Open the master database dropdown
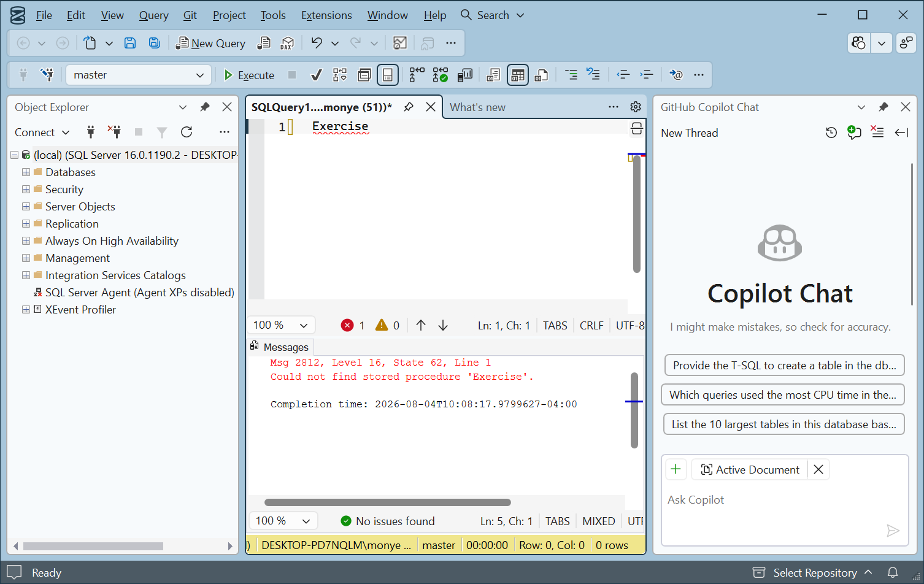This screenshot has width=924, height=584. (x=138, y=75)
